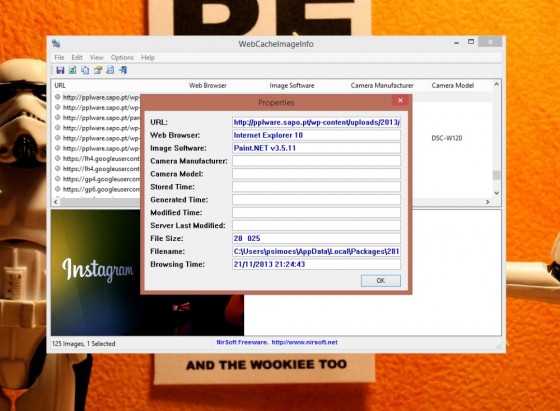
Task: Close the Properties dialog with the red X
Action: [x=400, y=101]
